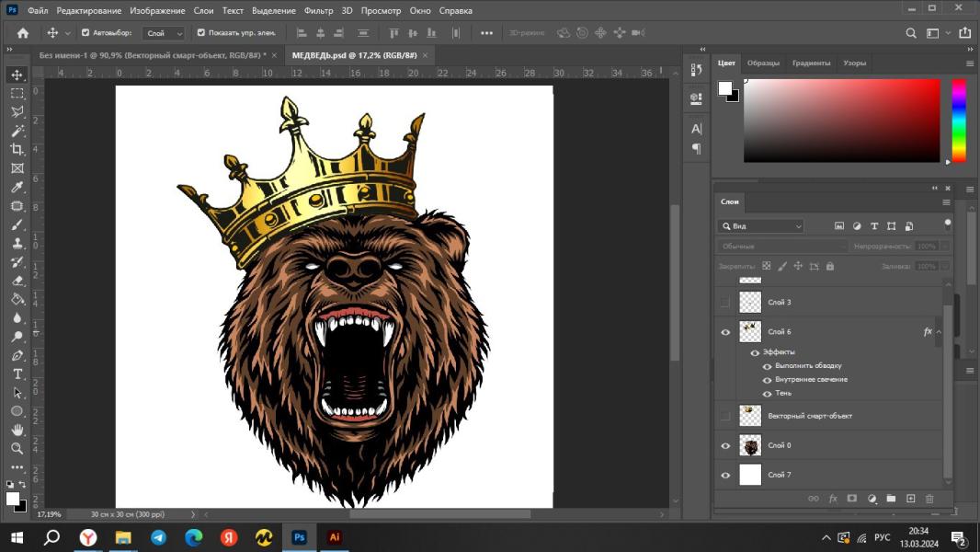Create a new group via the folder icon
Image resolution: width=980 pixels, height=552 pixels.
click(x=891, y=499)
